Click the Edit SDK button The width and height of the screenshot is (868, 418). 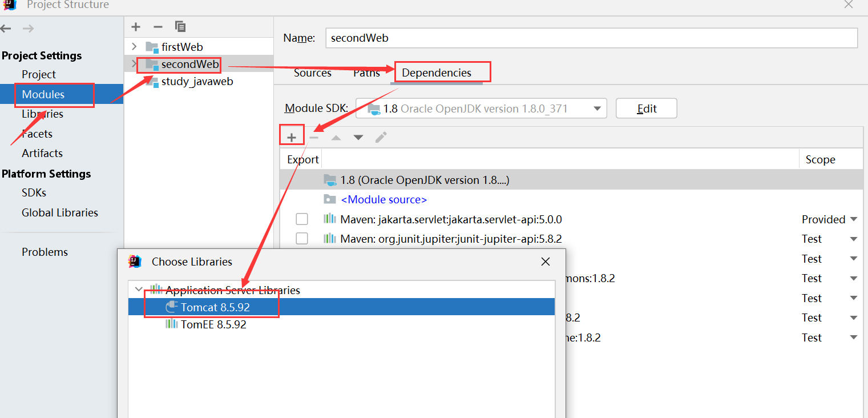click(647, 108)
